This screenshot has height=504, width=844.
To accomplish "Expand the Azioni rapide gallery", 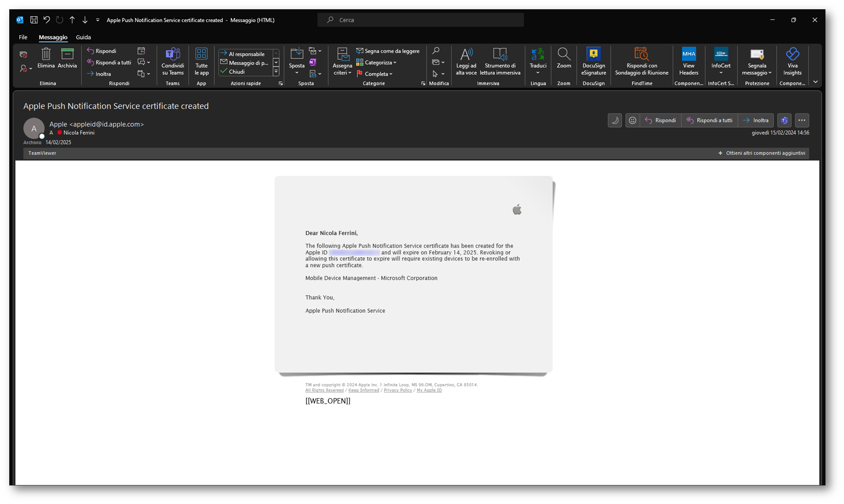I will (x=276, y=72).
